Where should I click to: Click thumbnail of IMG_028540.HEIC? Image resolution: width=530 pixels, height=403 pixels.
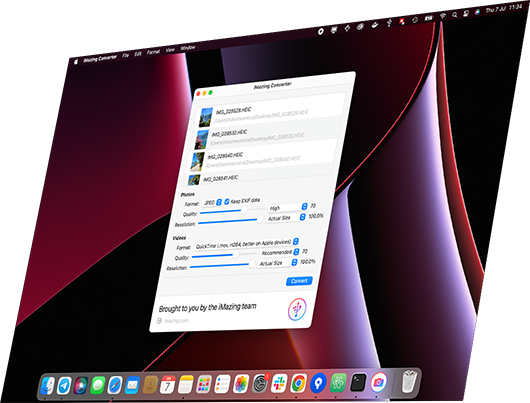click(x=198, y=162)
